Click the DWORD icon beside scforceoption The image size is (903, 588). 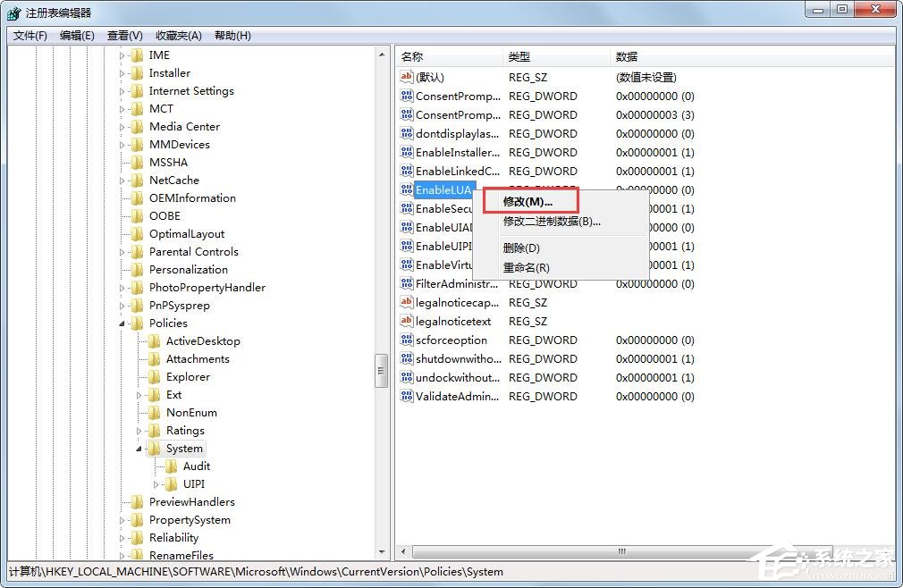coord(408,340)
